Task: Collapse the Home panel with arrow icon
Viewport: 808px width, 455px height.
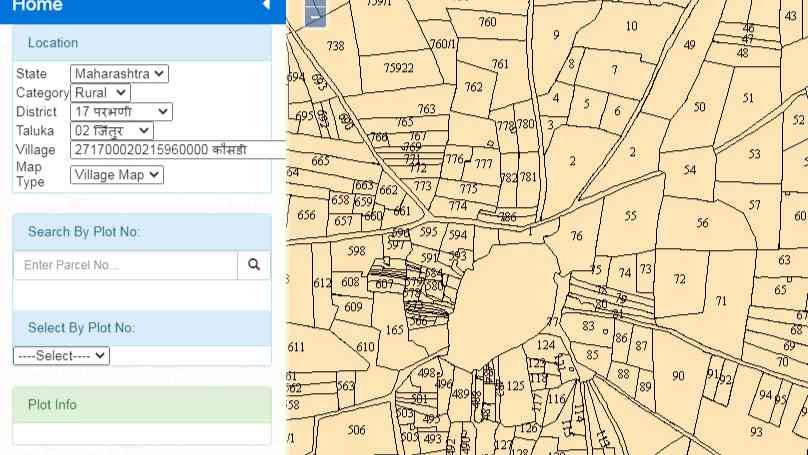Action: [x=266, y=5]
